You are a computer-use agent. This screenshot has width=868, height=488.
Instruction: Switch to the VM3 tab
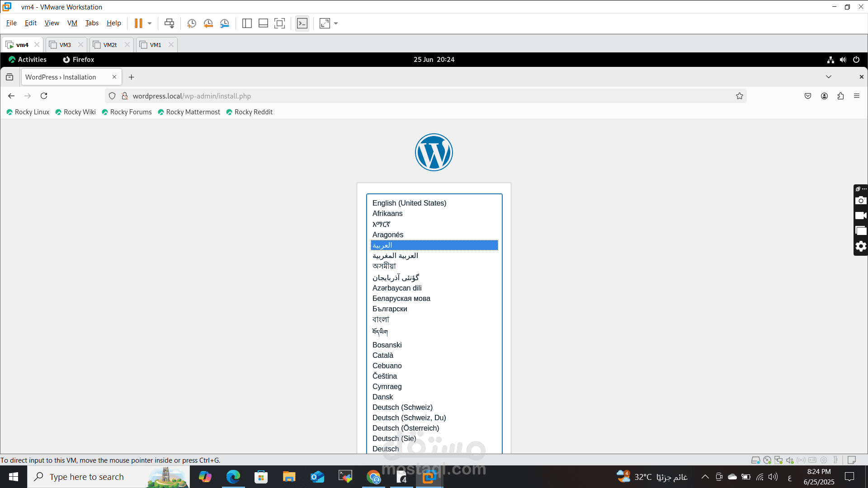point(65,45)
